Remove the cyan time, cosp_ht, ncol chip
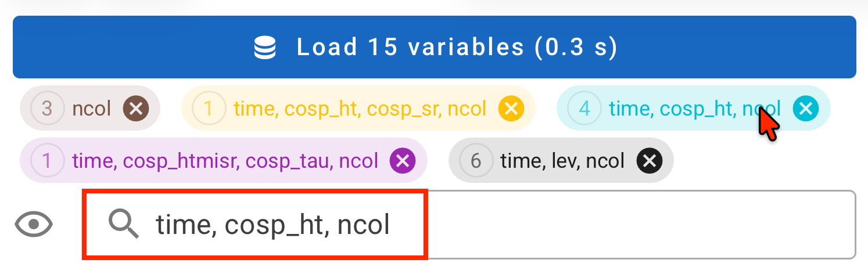Image resolution: width=868 pixels, height=274 pixels. pos(806,108)
